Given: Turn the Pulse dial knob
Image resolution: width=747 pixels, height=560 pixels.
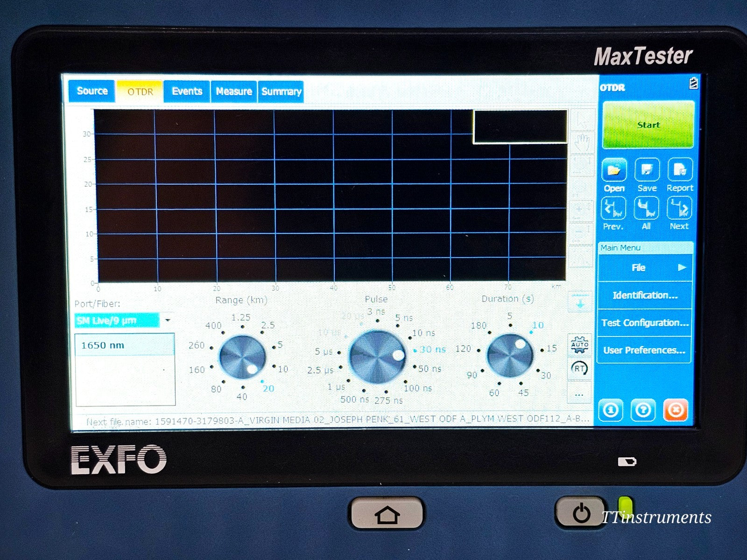Looking at the screenshot, I should click(x=378, y=357).
